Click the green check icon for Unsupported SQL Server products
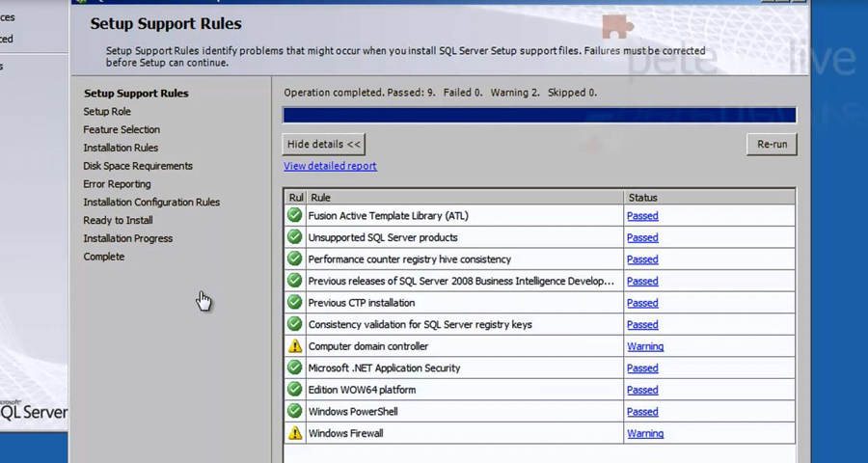The image size is (868, 463). click(x=294, y=237)
